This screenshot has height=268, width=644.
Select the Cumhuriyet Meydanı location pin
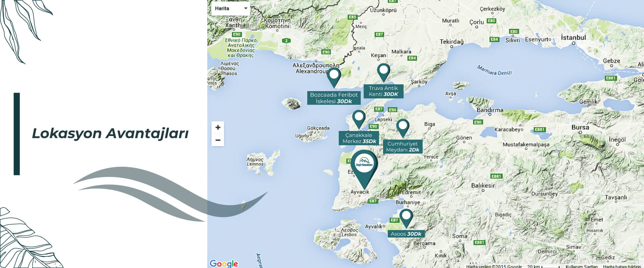pos(402,127)
